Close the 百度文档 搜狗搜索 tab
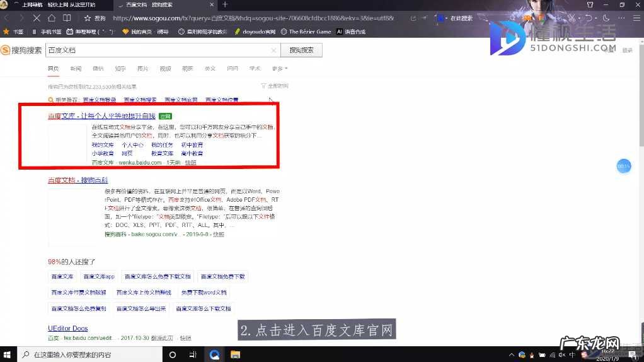Viewport: 644px width, 362px height. (212, 4)
